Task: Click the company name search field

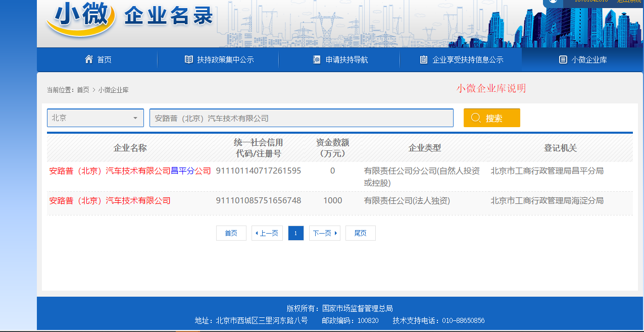Action: click(x=302, y=118)
